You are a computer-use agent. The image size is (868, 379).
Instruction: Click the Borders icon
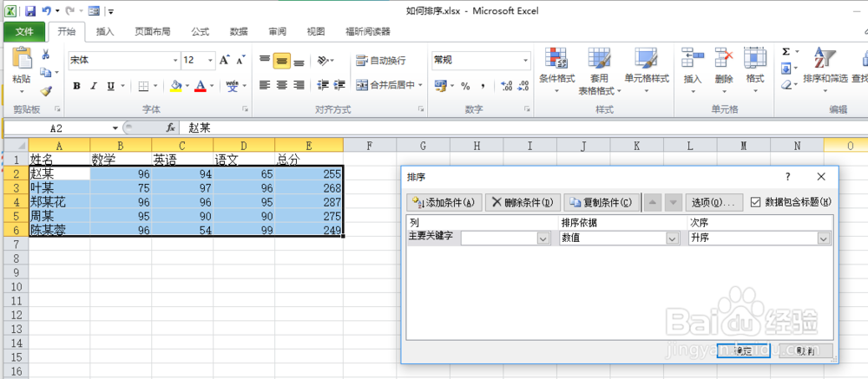coord(143,86)
